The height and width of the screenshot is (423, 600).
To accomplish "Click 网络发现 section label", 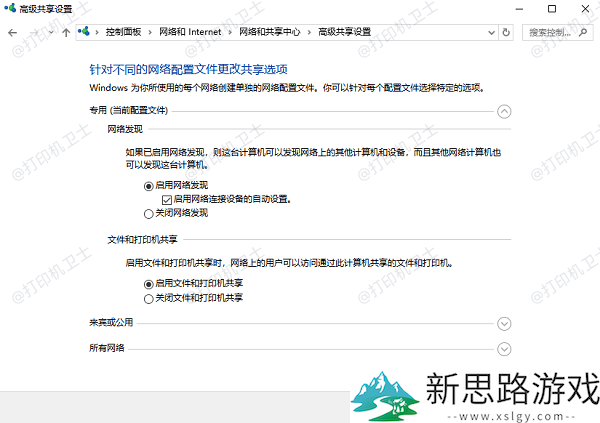I will pyautogui.click(x=125, y=129).
